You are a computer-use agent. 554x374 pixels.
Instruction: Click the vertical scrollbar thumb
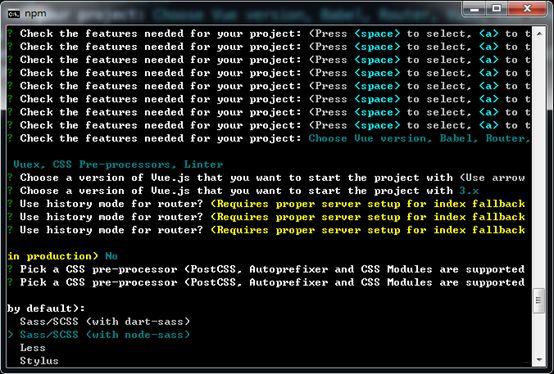click(539, 301)
